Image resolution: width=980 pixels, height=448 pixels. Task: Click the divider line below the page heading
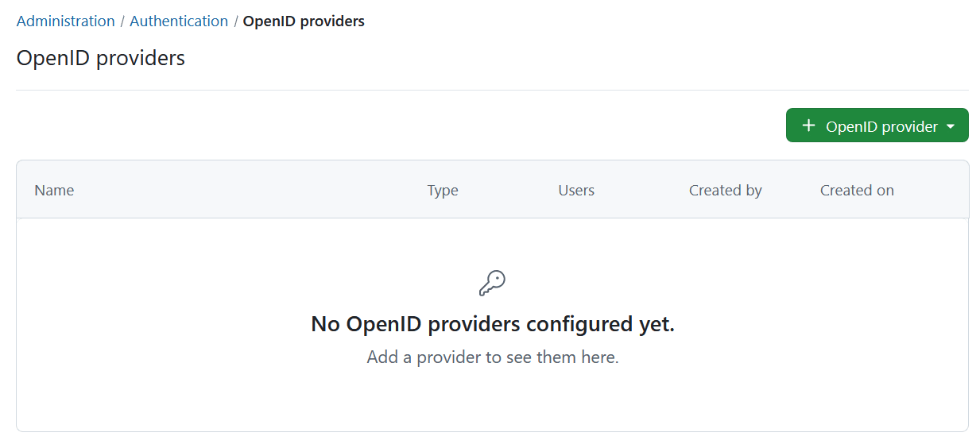tap(492, 90)
